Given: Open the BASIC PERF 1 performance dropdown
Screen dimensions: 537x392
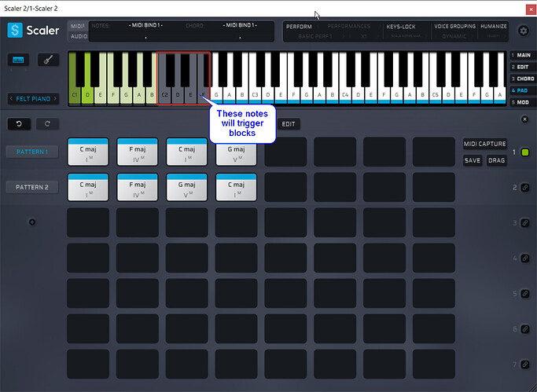Looking at the screenshot, I should (317, 36).
